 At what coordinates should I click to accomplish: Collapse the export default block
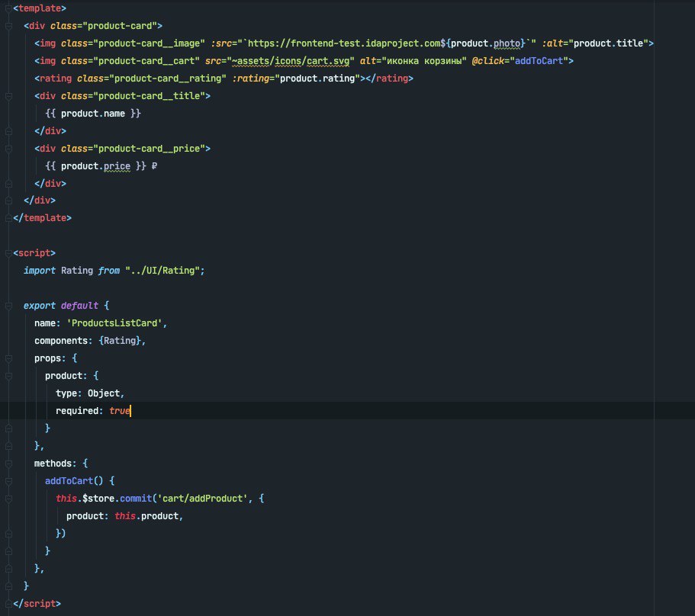[x=8, y=306]
